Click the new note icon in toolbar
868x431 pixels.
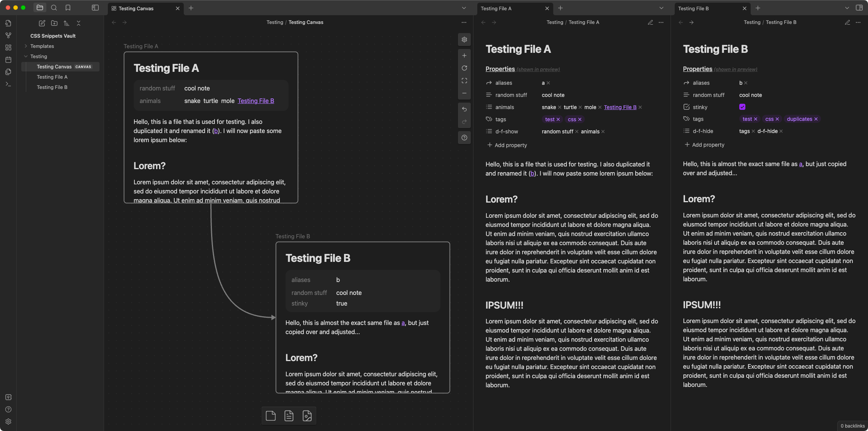(41, 23)
